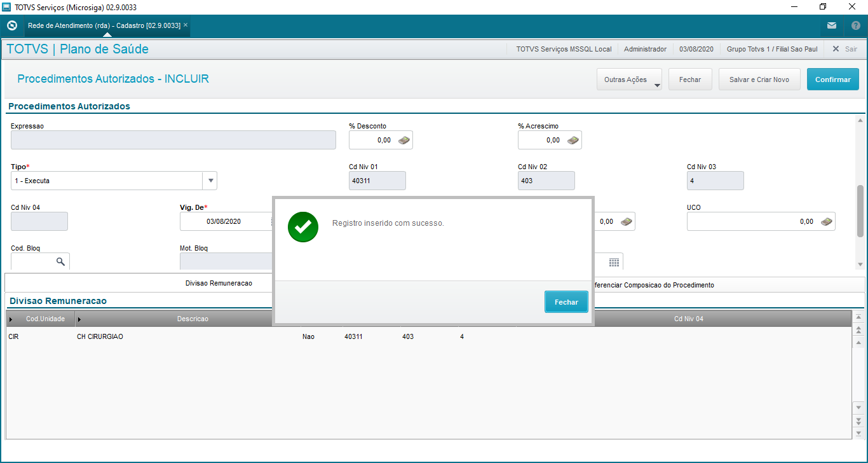The width and height of the screenshot is (868, 463).
Task: Close the Rede de Atendimento tab with its x
Action: click(186, 25)
